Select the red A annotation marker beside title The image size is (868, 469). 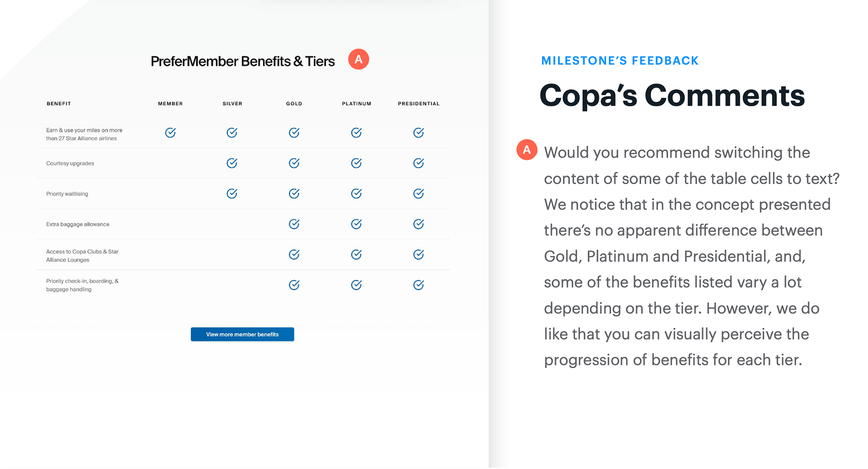tap(359, 59)
